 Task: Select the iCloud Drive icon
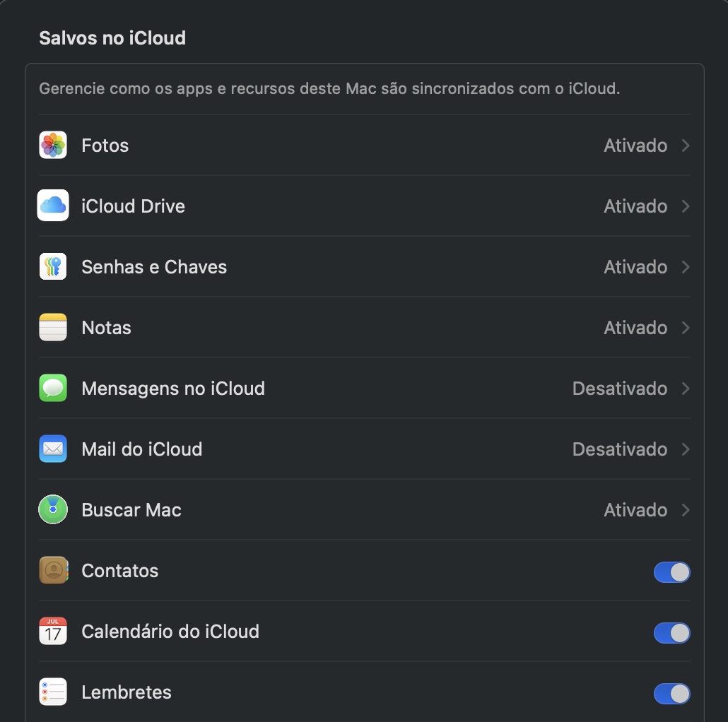52,206
